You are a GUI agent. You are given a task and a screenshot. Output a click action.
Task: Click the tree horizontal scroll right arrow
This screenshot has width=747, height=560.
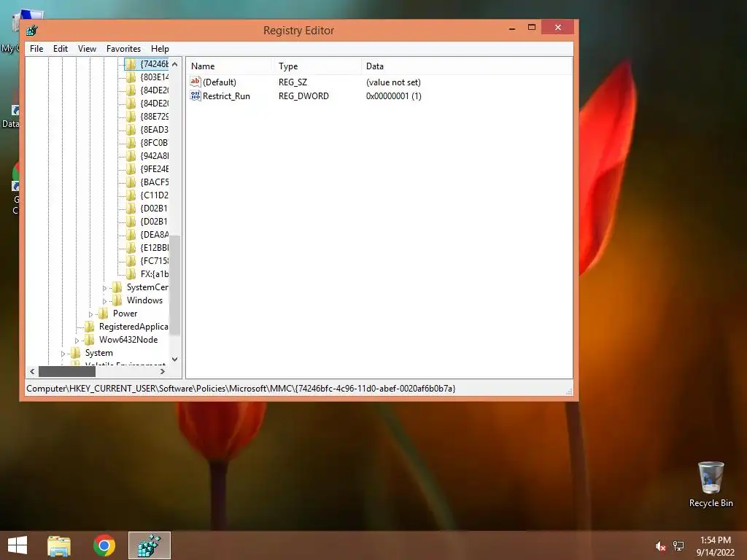pos(163,371)
